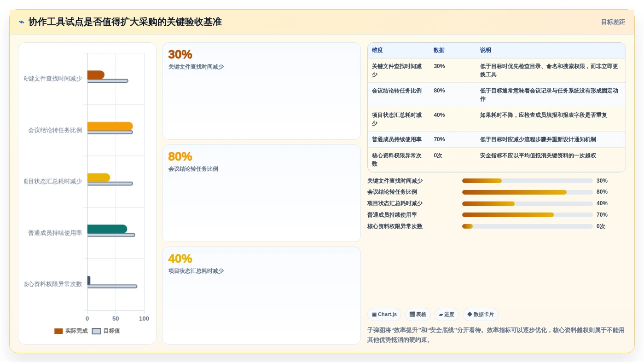The image size is (644, 362).
Task: Click the note 低于目标时应减少流程步骤并重新设计通知机制
Action: [538, 139]
